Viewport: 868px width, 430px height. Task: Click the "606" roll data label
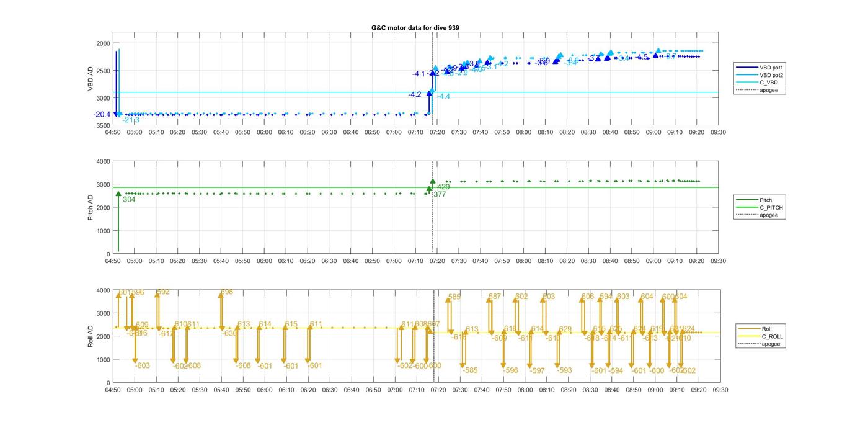[x=588, y=297]
